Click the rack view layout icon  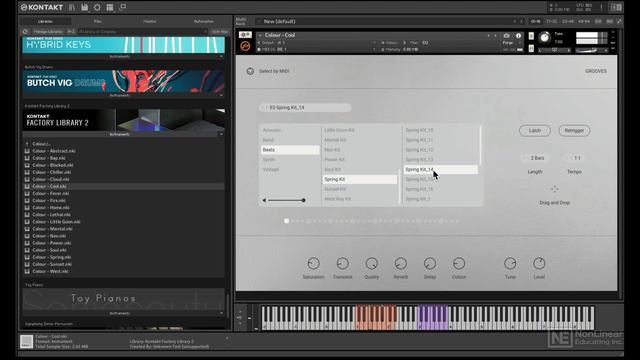[x=110, y=7]
